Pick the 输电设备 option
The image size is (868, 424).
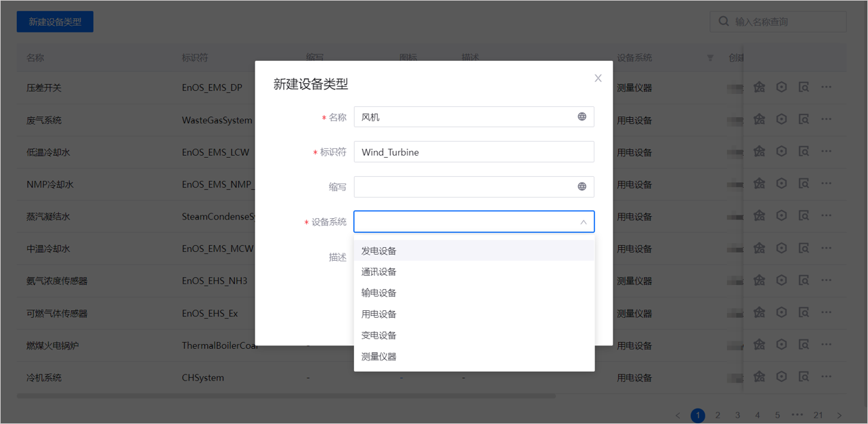[379, 293]
